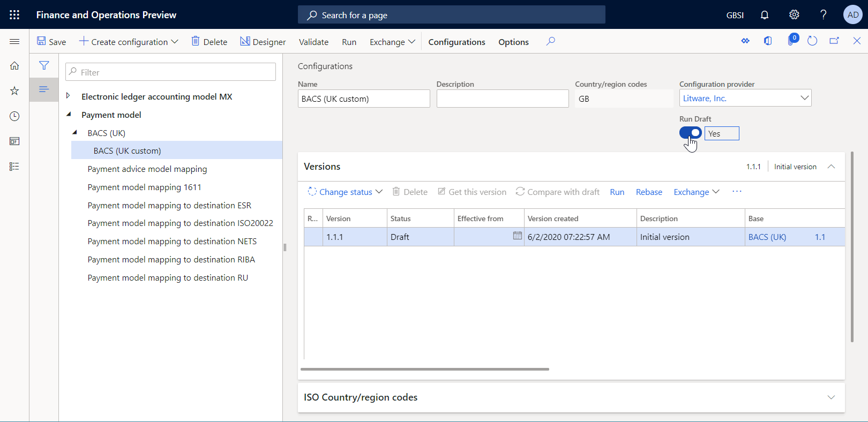Open Modules list icon in sidebar
This screenshot has width=868, height=422.
point(14,167)
